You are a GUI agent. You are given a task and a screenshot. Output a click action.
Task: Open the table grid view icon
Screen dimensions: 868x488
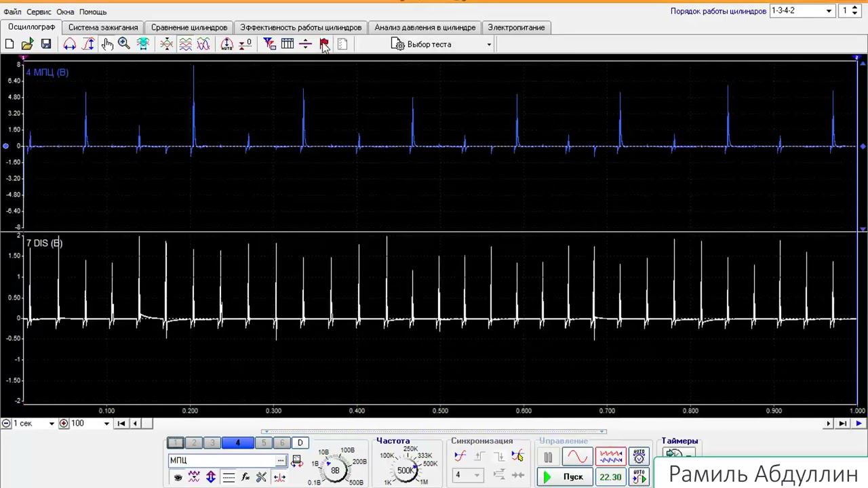point(288,44)
